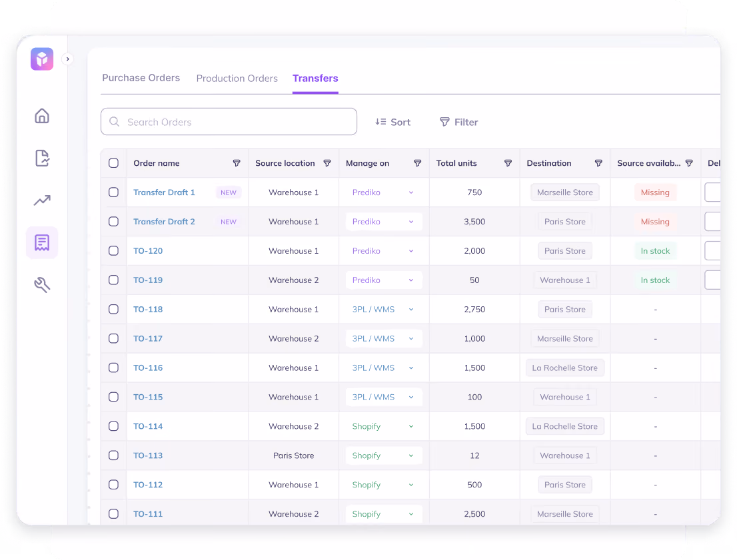This screenshot has width=737, height=560.
Task: Check the TO-111 row checkbox
Action: click(113, 514)
